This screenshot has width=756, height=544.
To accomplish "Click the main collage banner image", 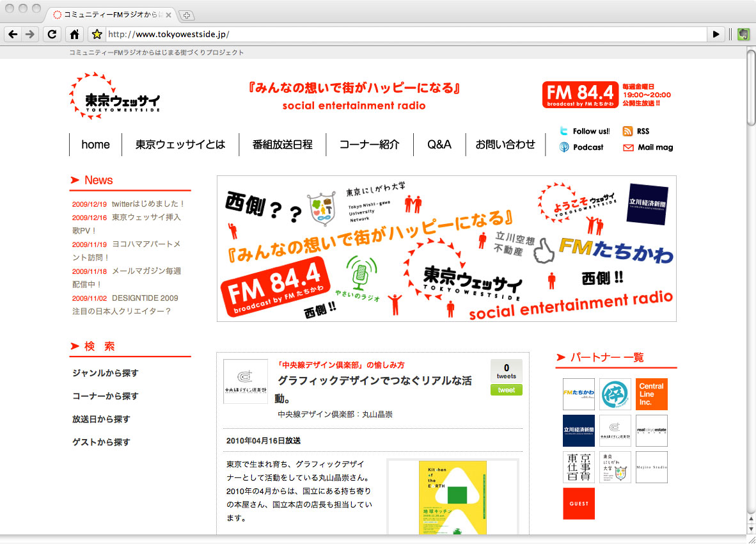I will tap(446, 248).
